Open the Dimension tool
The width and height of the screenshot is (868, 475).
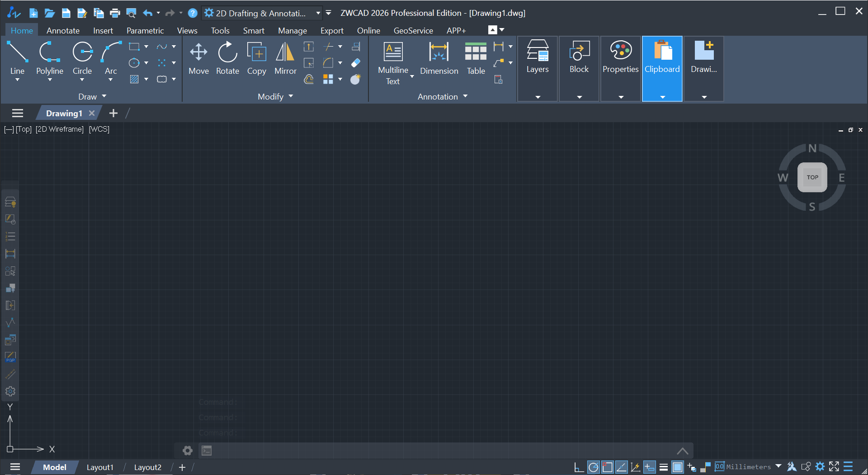click(439, 58)
